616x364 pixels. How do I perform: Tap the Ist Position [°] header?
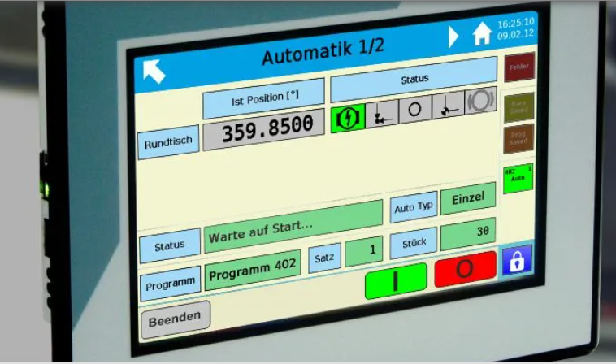(263, 98)
